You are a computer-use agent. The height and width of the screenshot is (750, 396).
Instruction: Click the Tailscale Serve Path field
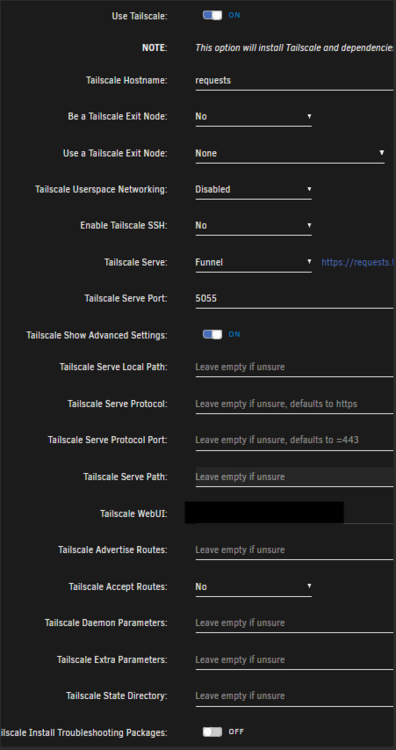[295, 477]
